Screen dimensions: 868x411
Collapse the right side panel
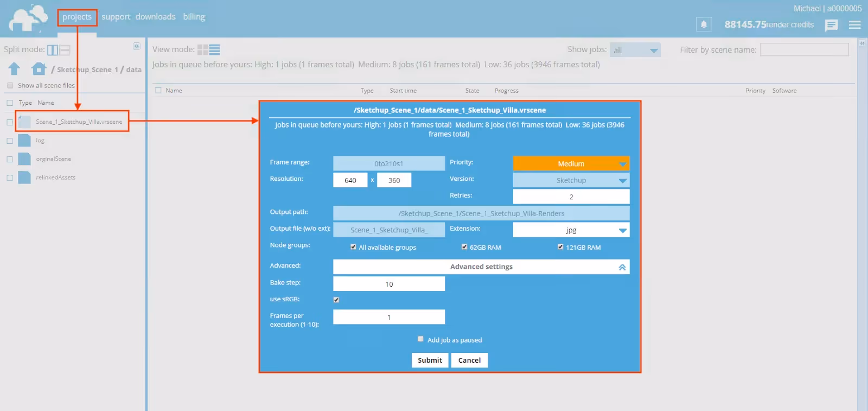862,43
